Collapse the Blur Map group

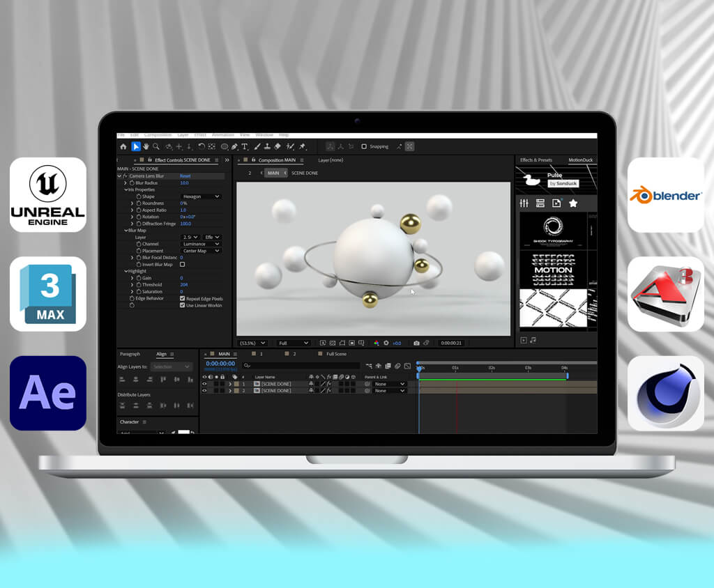[126, 231]
